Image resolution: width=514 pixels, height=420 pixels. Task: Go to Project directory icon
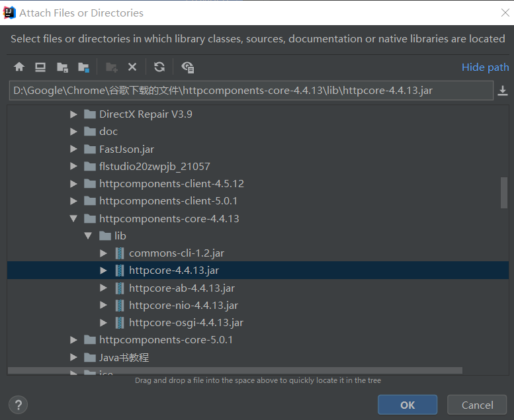(x=62, y=67)
